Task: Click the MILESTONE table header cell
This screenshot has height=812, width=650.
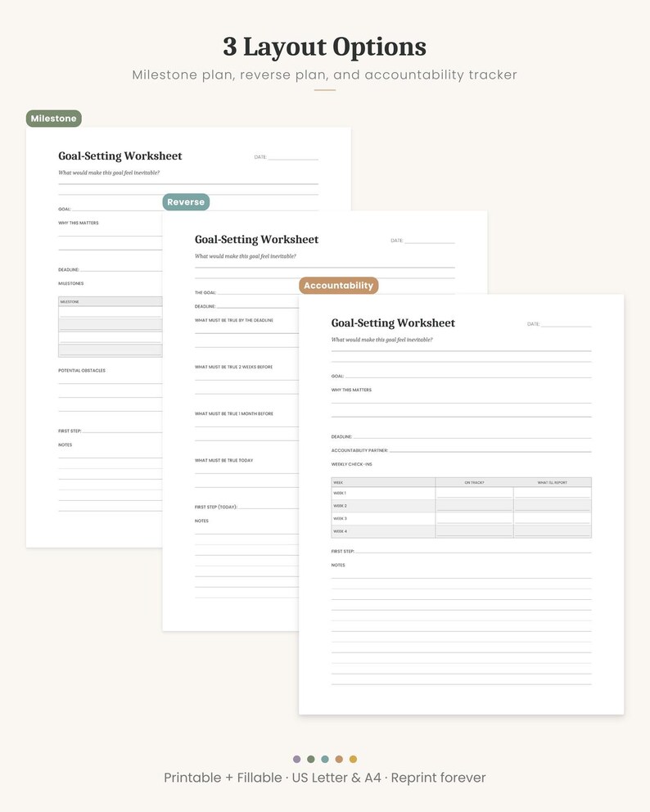Action: click(x=111, y=301)
